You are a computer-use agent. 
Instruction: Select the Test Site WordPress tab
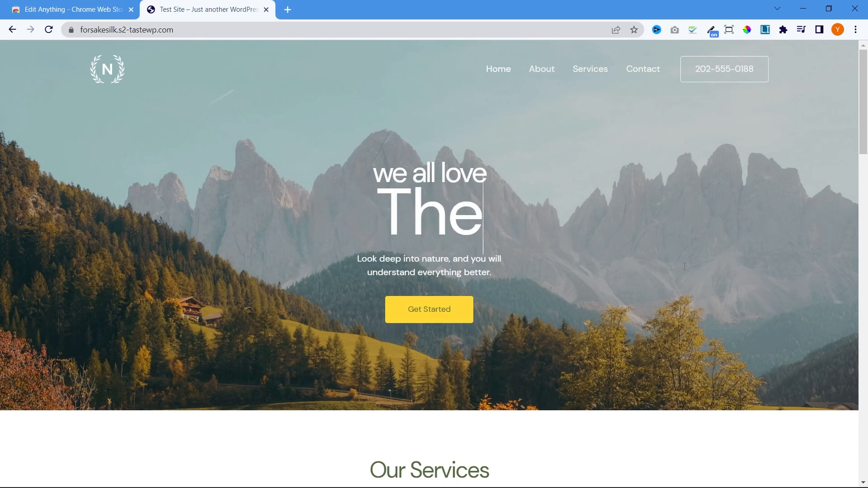208,9
